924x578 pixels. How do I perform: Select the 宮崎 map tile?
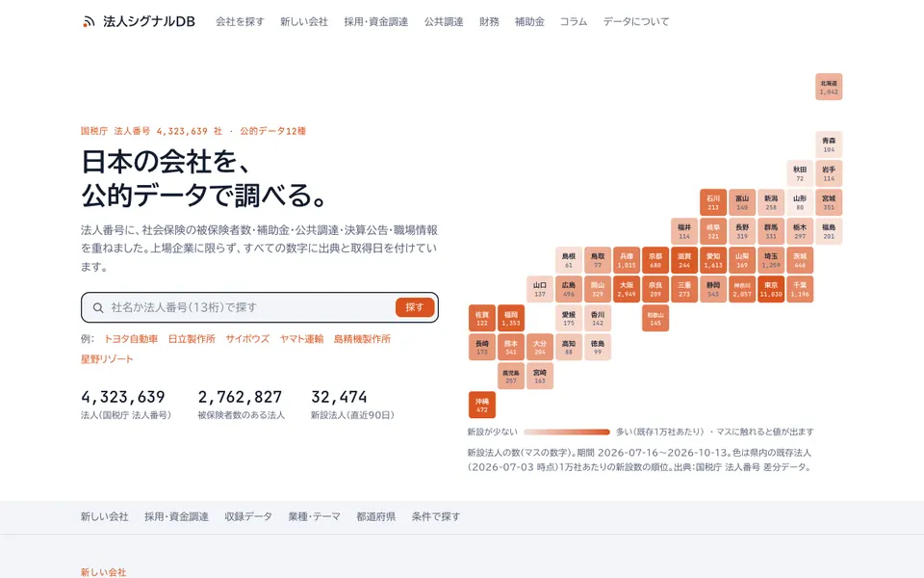pos(540,377)
